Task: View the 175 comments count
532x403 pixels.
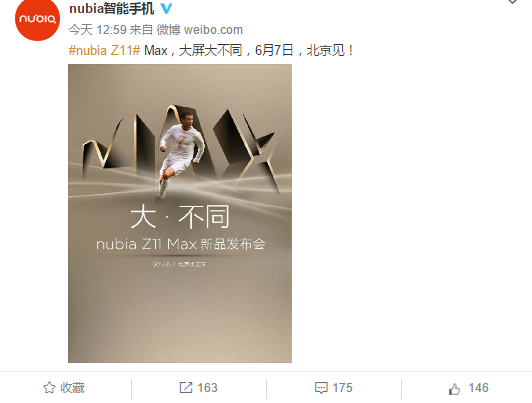Action: coord(342,388)
